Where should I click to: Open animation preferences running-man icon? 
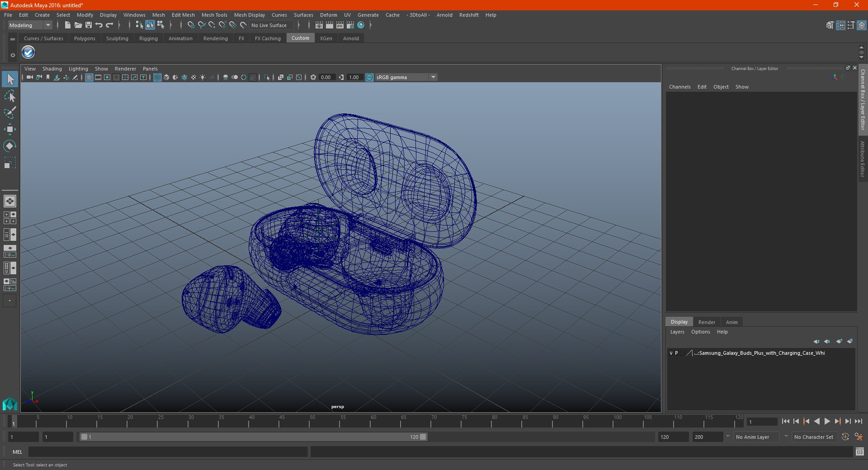[859, 437]
